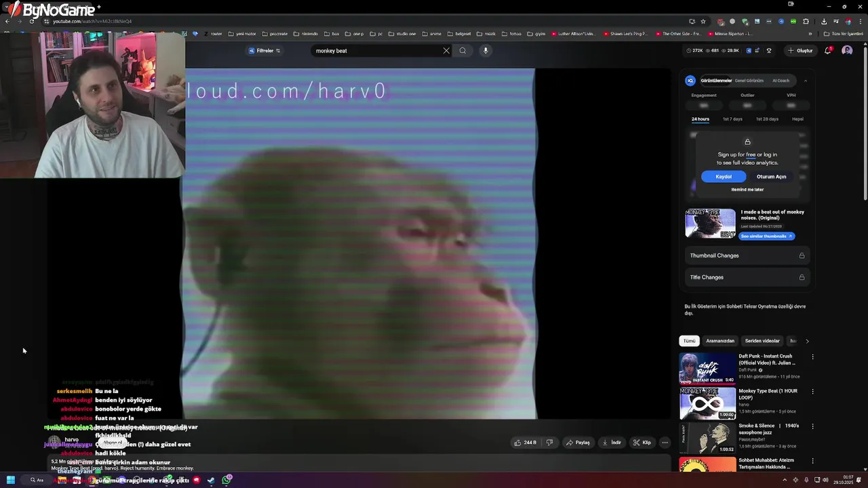Open the account avatar menu
Screen dimensions: 868x488
847,51
